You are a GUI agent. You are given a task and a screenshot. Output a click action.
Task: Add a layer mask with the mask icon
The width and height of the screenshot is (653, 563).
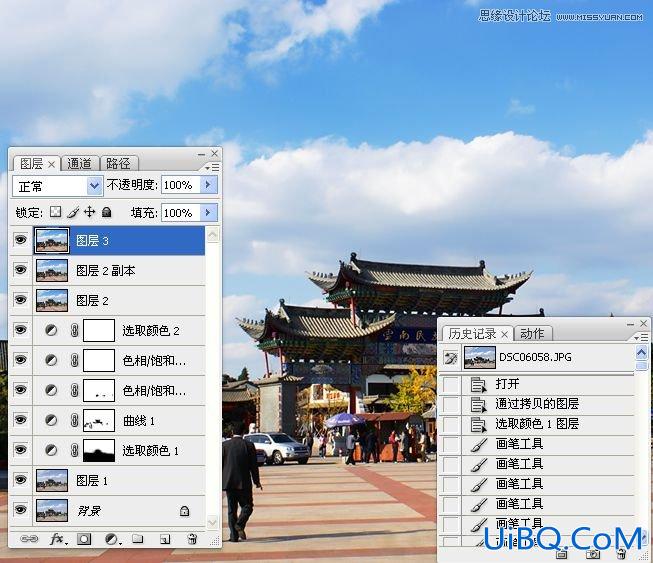(x=84, y=539)
